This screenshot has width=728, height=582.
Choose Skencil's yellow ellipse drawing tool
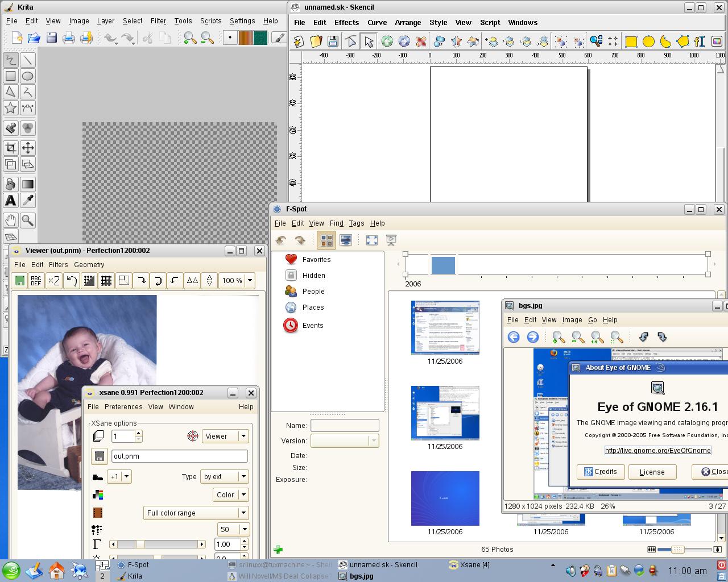(x=648, y=41)
